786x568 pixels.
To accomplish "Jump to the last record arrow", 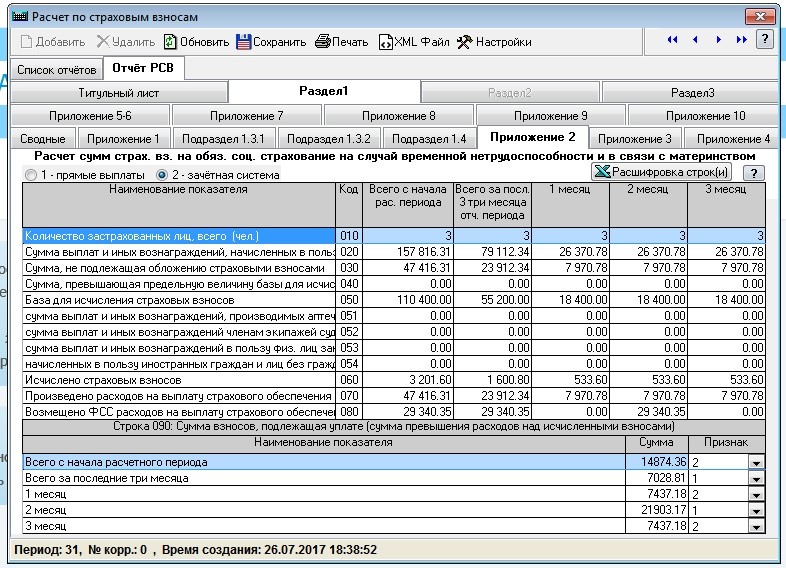I will click(x=741, y=40).
